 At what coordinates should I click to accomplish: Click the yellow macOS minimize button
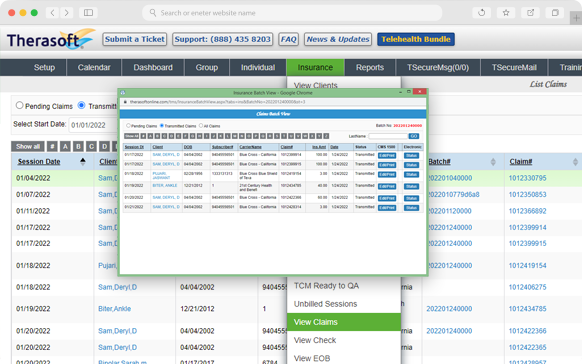pyautogui.click(x=23, y=13)
